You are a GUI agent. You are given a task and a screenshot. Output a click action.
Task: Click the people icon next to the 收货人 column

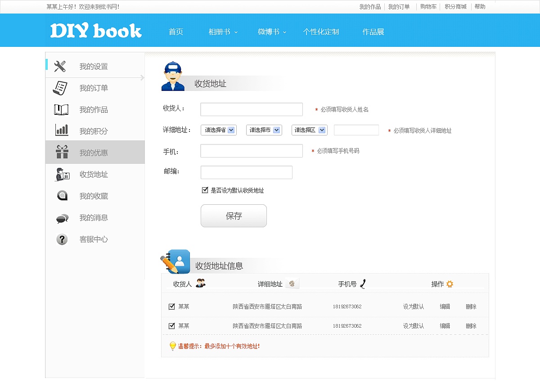point(201,284)
